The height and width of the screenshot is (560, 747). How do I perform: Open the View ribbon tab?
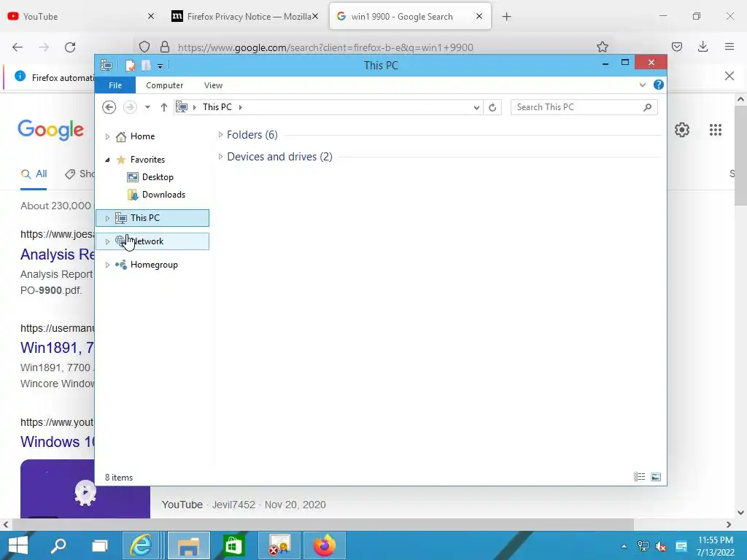(x=213, y=85)
